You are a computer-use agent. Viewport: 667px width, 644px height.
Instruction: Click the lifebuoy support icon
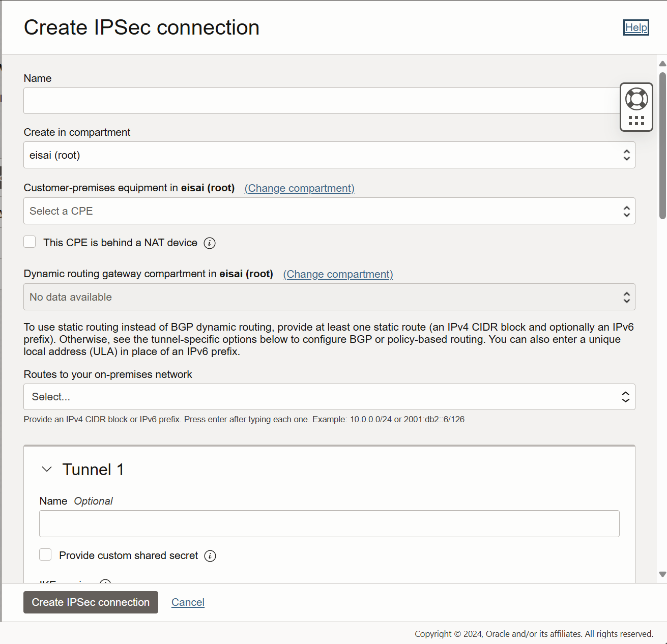(636, 98)
